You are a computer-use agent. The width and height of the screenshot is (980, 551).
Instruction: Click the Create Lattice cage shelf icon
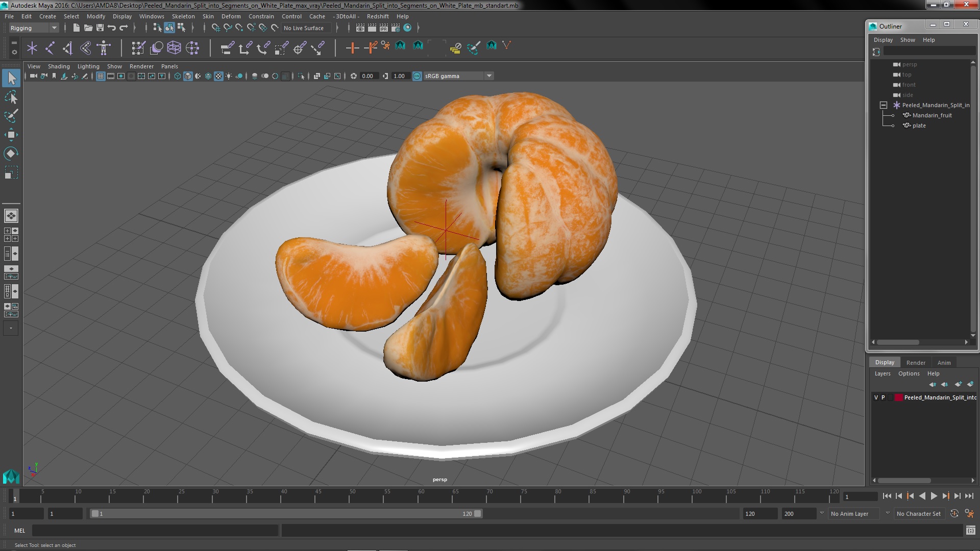[x=174, y=48]
